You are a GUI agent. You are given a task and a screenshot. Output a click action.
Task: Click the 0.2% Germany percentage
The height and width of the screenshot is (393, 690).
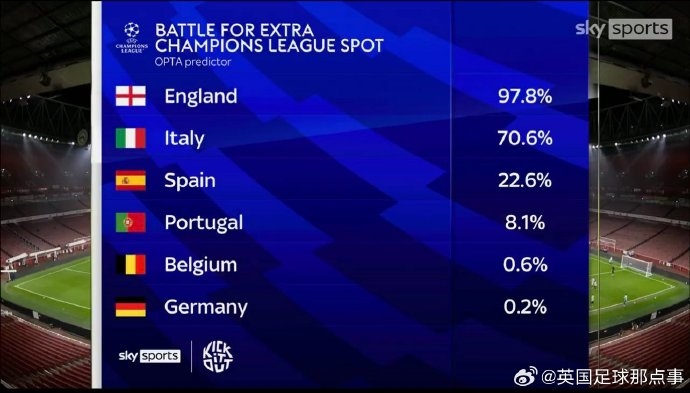point(525,307)
